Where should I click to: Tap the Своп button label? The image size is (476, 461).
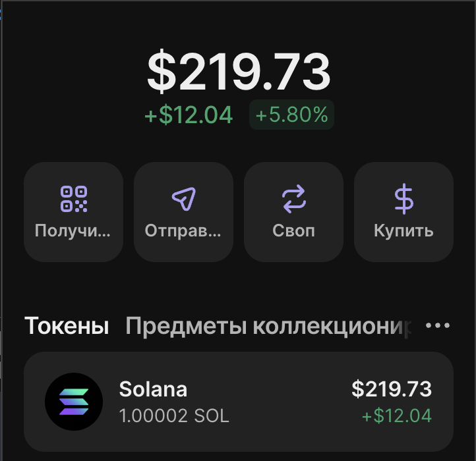[293, 231]
